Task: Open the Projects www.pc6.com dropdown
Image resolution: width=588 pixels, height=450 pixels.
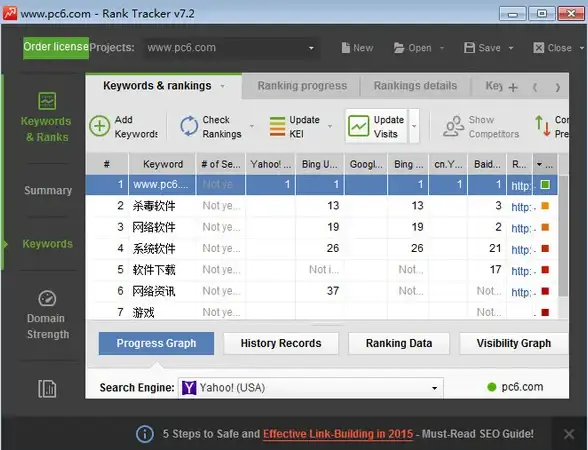Action: (231, 48)
